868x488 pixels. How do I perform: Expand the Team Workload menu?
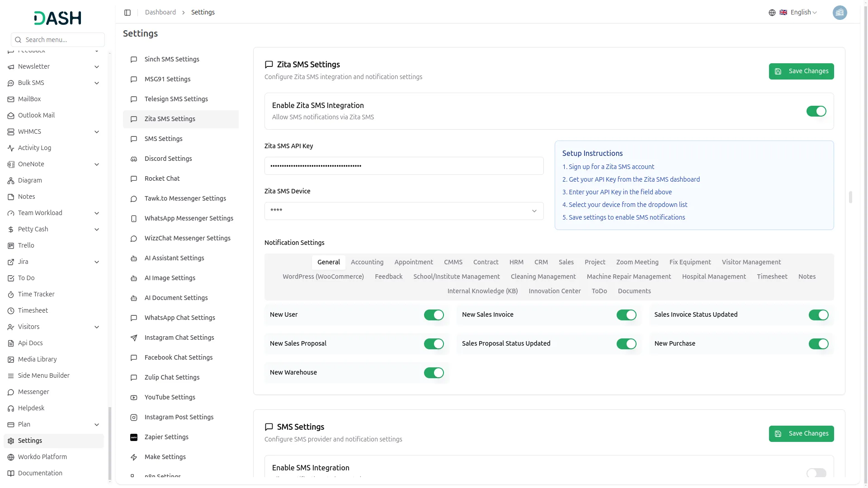point(97,213)
